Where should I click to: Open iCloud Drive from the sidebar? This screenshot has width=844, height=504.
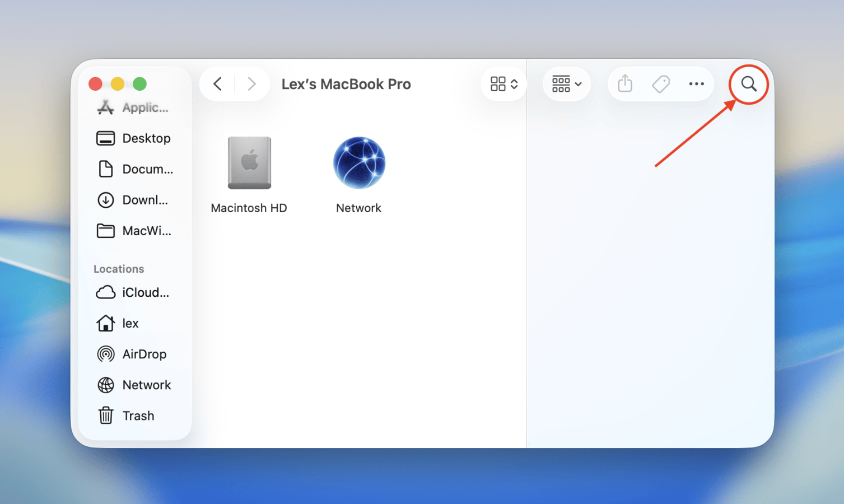pyautogui.click(x=144, y=292)
